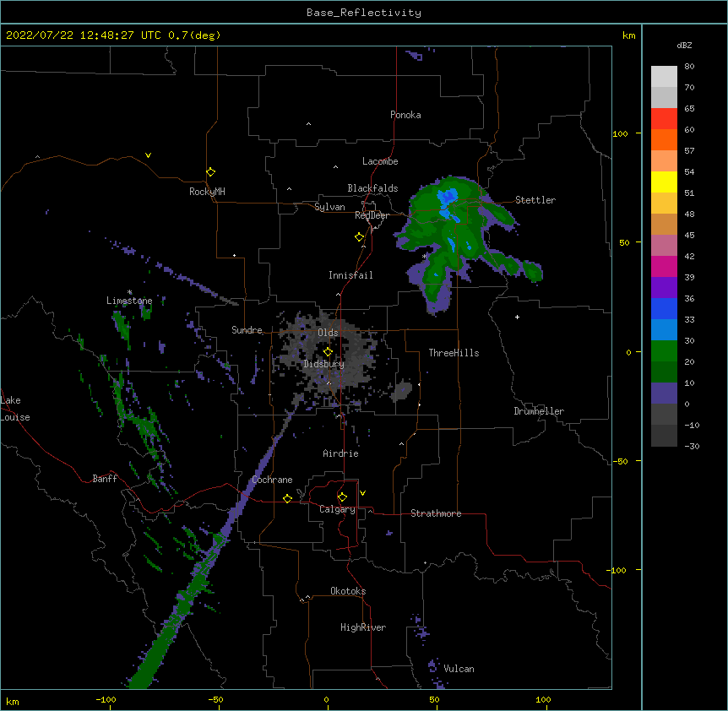Click the ThreeHills town label
This screenshot has width=728, height=711.
point(454,353)
